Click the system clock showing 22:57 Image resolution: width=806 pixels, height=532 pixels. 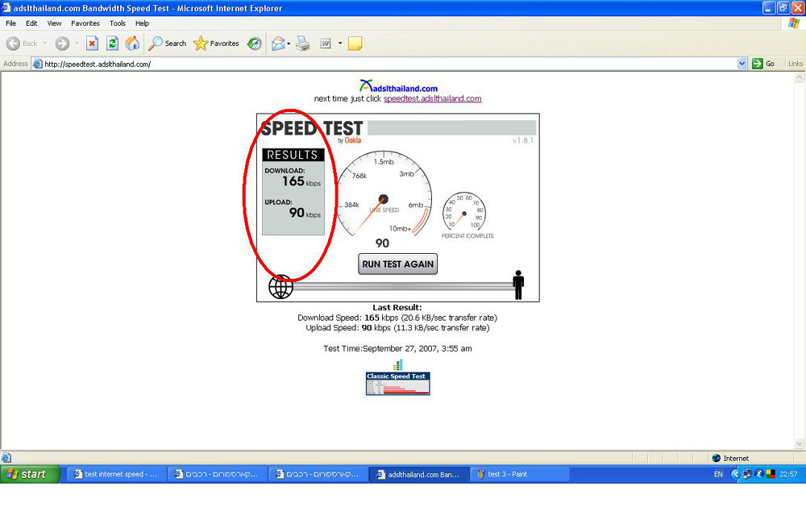click(x=788, y=474)
